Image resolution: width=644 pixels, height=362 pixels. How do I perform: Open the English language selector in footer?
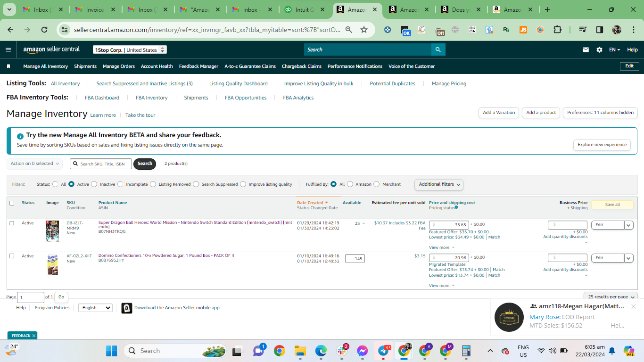tap(95, 308)
